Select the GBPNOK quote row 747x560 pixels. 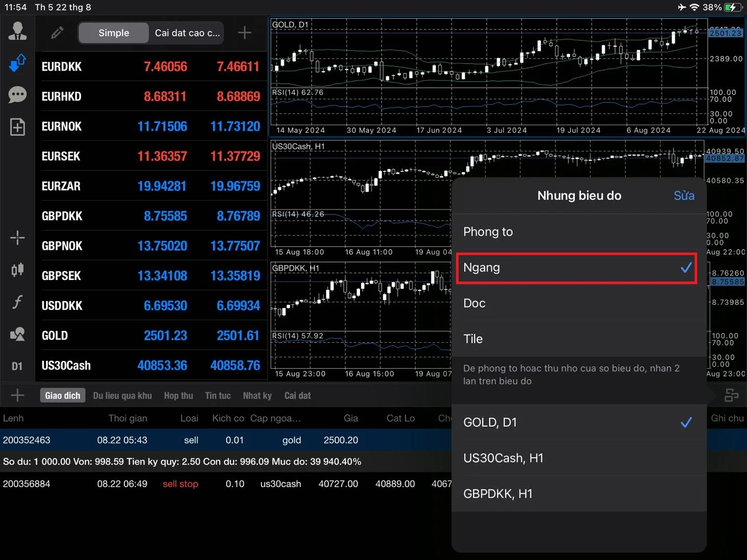[x=151, y=246]
